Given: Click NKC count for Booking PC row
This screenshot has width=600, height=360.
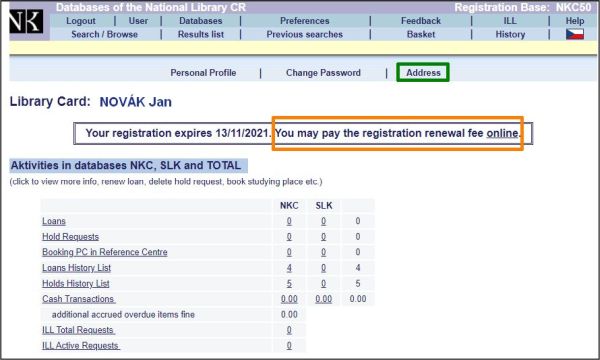Looking at the screenshot, I should coord(289,252).
